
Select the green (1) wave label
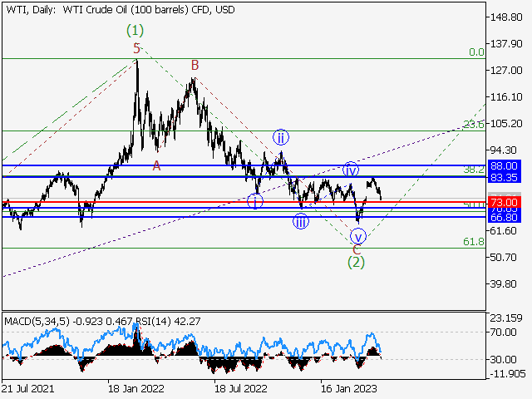pos(135,30)
